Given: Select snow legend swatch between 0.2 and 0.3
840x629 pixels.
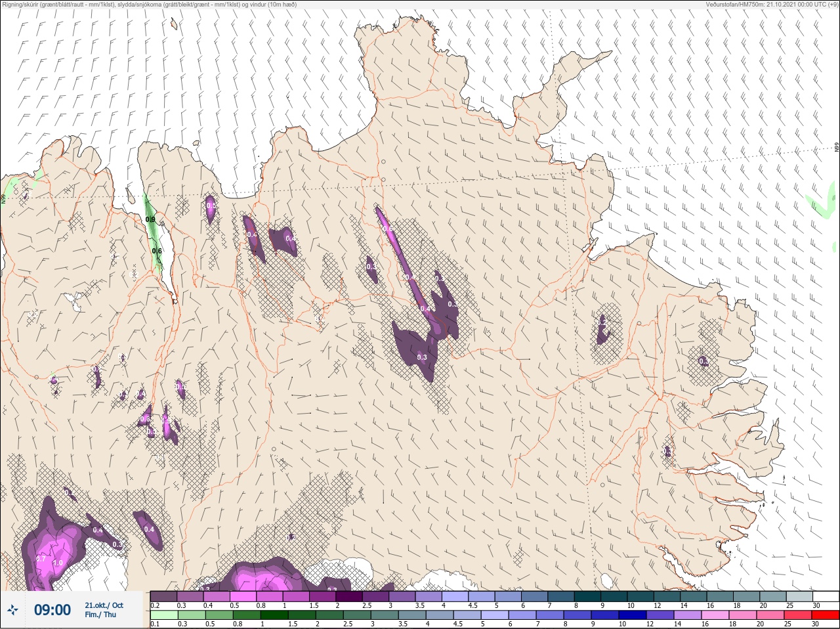Looking at the screenshot, I should (x=163, y=596).
